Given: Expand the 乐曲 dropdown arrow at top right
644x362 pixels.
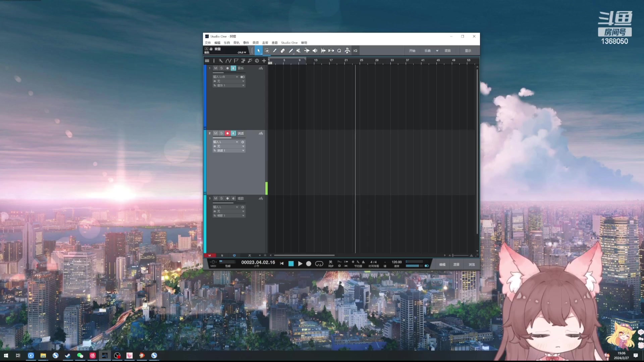Looking at the screenshot, I should (x=437, y=51).
